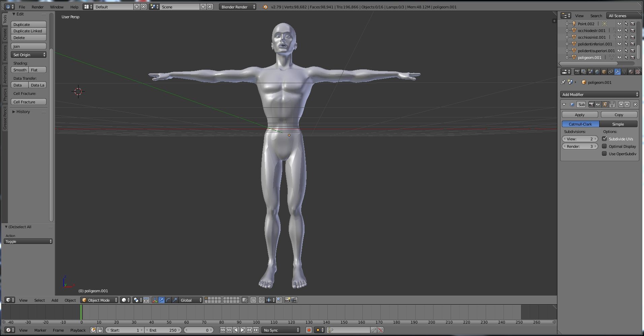Click the Cell Fracture button
Image resolution: width=644 pixels, height=336 pixels.
click(29, 102)
